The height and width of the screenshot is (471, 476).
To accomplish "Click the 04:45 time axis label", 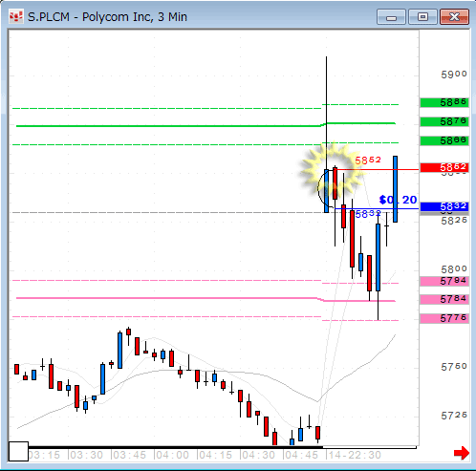I will coord(301,455).
